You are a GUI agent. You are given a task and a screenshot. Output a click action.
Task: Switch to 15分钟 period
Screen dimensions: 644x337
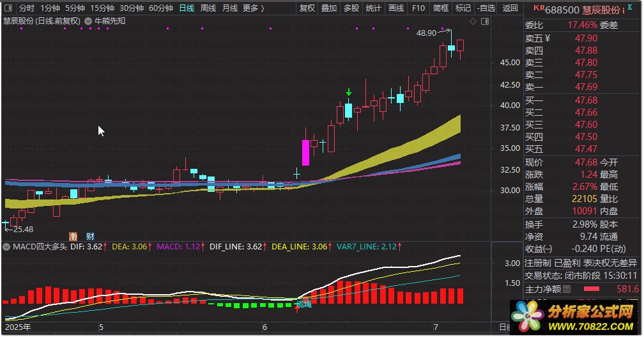pyautogui.click(x=102, y=8)
